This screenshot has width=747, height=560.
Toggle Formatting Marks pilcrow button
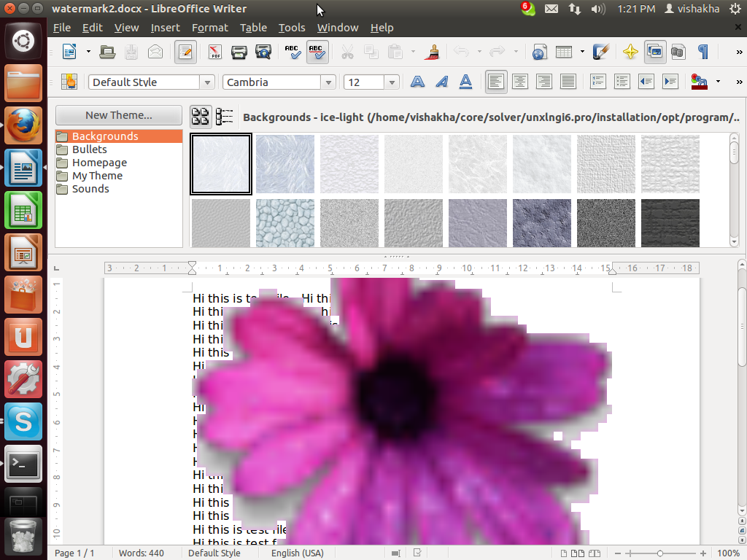point(703,52)
